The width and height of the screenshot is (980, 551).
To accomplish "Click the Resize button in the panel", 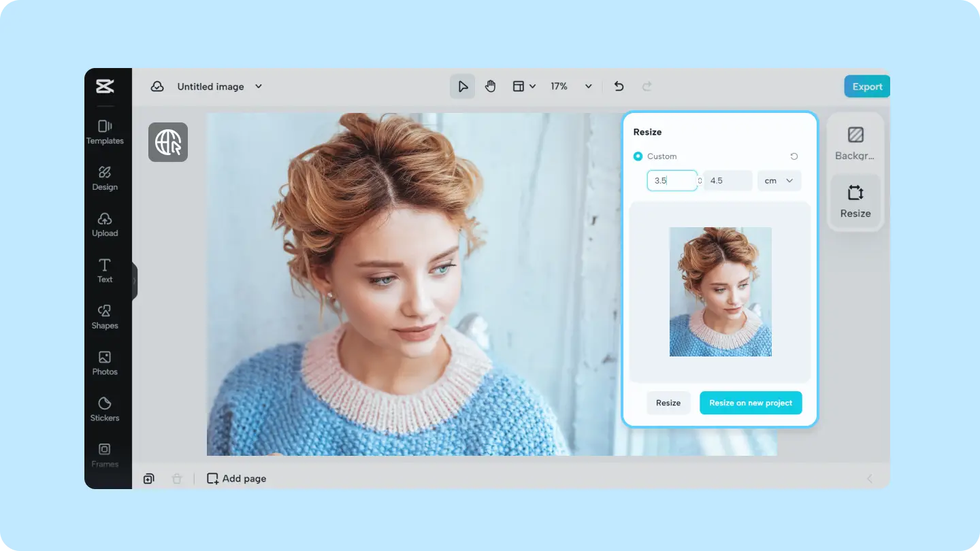I will (x=668, y=403).
